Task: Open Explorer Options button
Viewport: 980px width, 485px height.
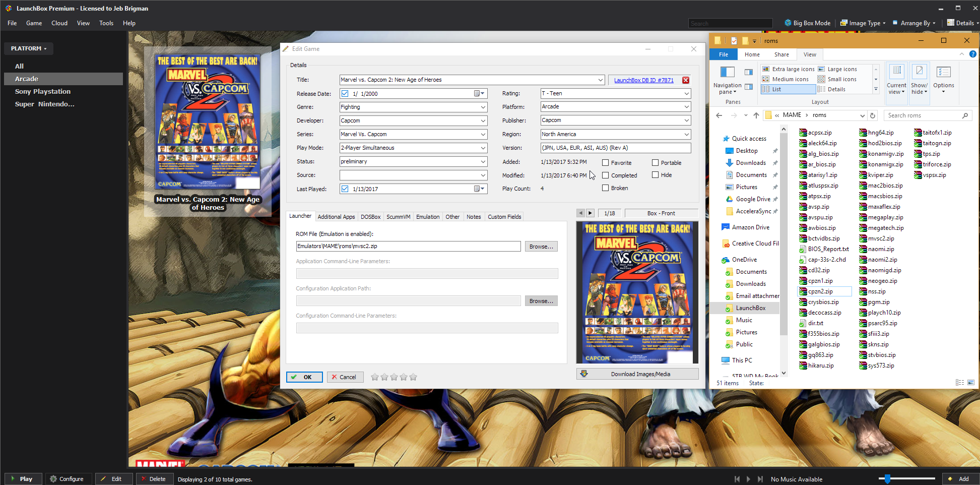Action: tap(944, 80)
